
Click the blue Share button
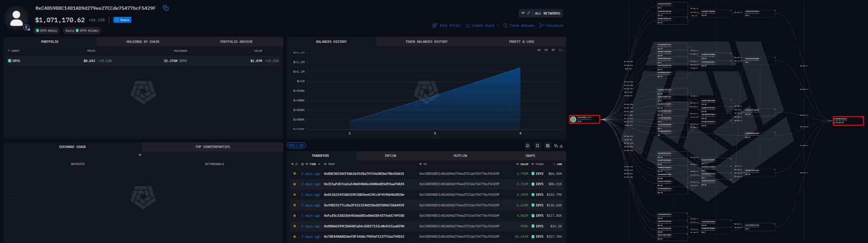[122, 20]
